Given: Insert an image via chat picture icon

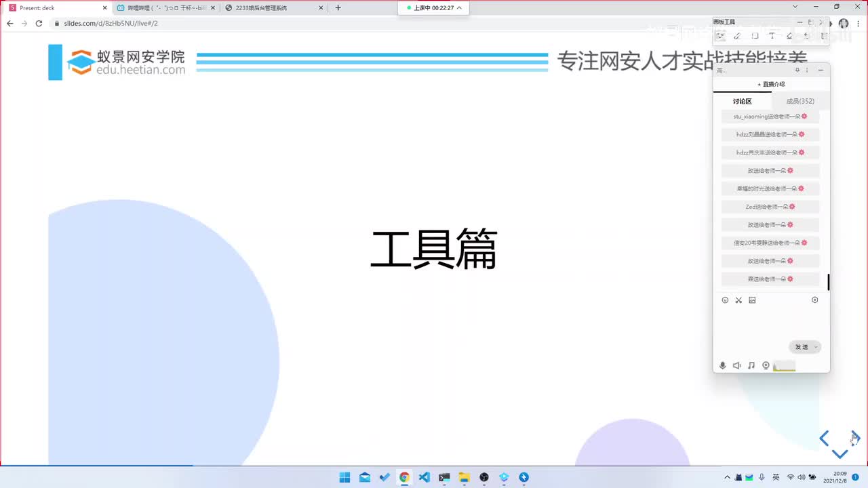Looking at the screenshot, I should [x=752, y=300].
